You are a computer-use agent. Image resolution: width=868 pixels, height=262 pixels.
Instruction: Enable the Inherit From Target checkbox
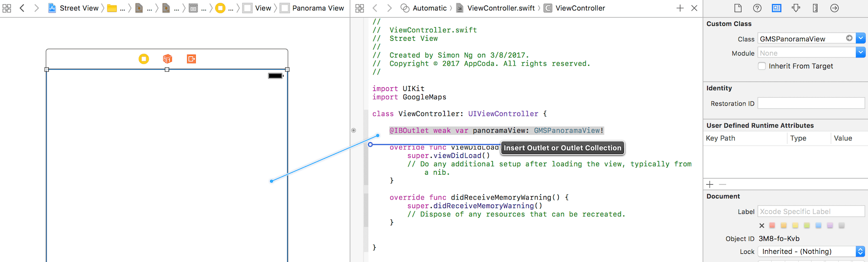pyautogui.click(x=762, y=66)
